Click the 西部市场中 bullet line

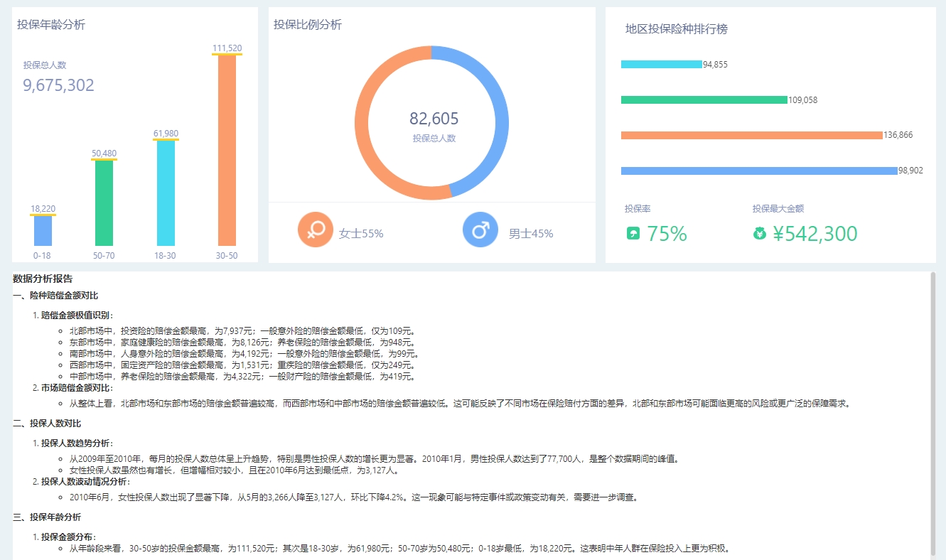click(242, 365)
